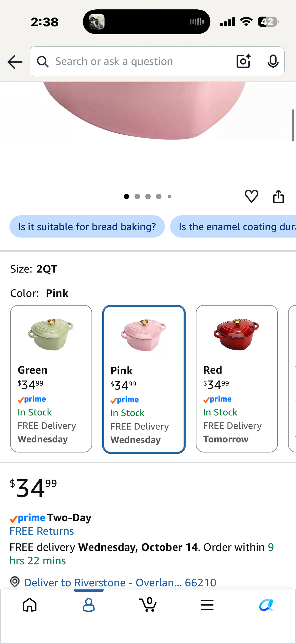
Task: Select the Green color option
Action: point(51,378)
